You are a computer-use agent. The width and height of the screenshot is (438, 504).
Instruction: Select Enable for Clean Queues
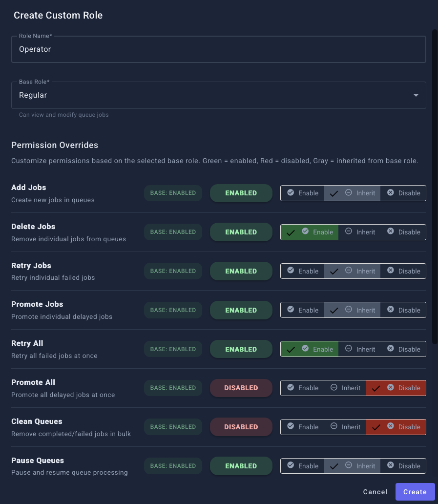click(x=302, y=427)
